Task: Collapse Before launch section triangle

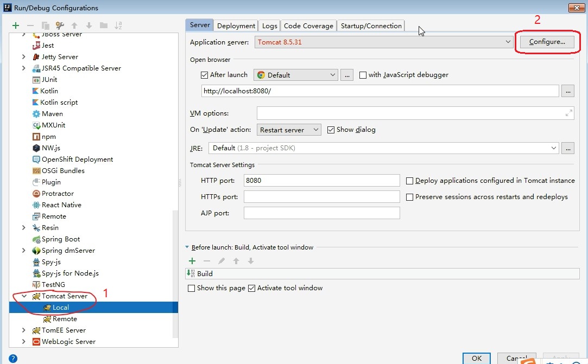Action: [187, 247]
